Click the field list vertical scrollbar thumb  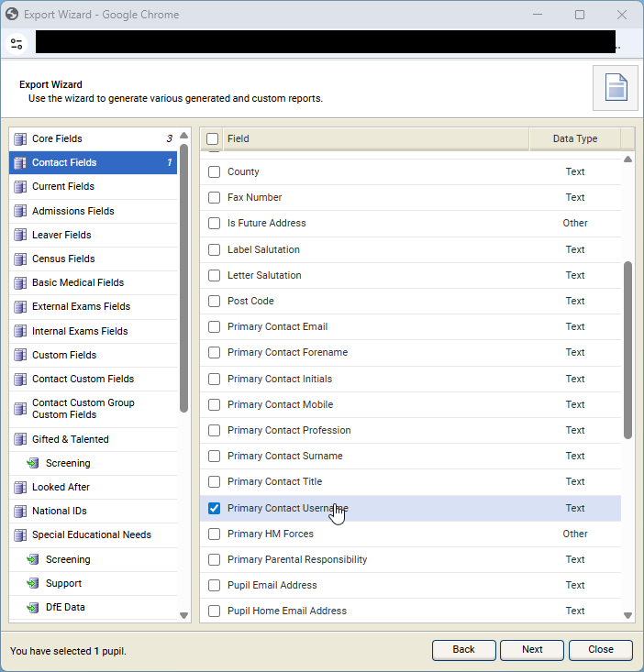click(628, 348)
